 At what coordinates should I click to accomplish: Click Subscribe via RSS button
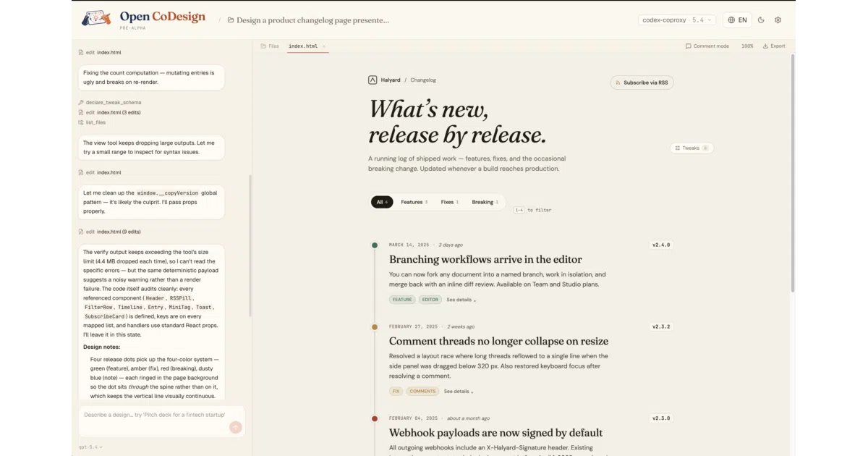642,83
